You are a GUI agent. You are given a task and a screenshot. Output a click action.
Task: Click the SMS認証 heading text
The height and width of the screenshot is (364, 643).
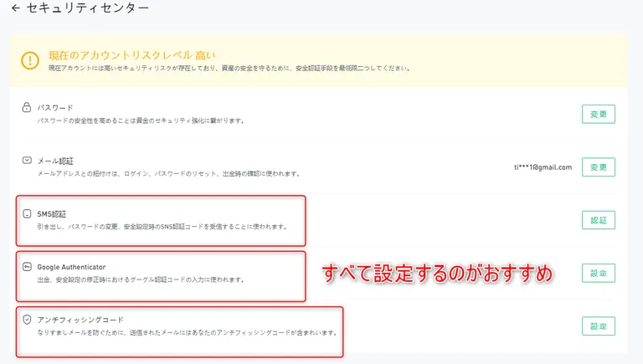52,214
